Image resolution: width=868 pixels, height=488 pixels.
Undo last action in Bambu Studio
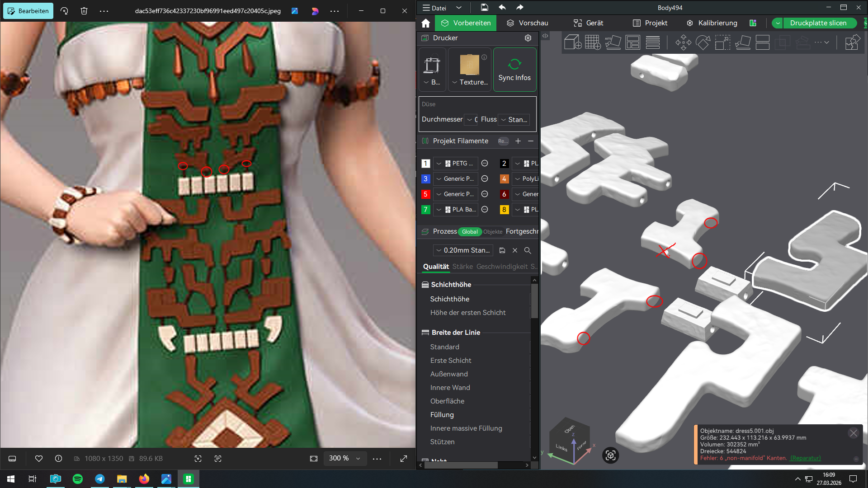pyautogui.click(x=502, y=7)
